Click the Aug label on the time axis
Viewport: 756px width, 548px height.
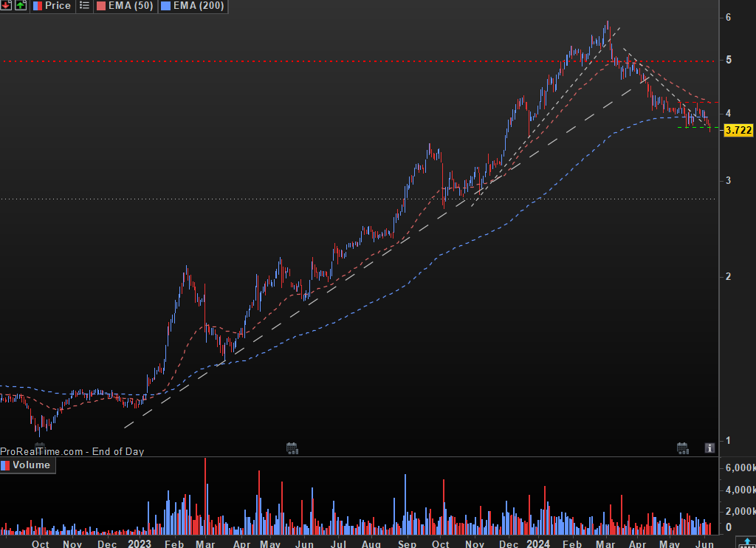point(371,544)
